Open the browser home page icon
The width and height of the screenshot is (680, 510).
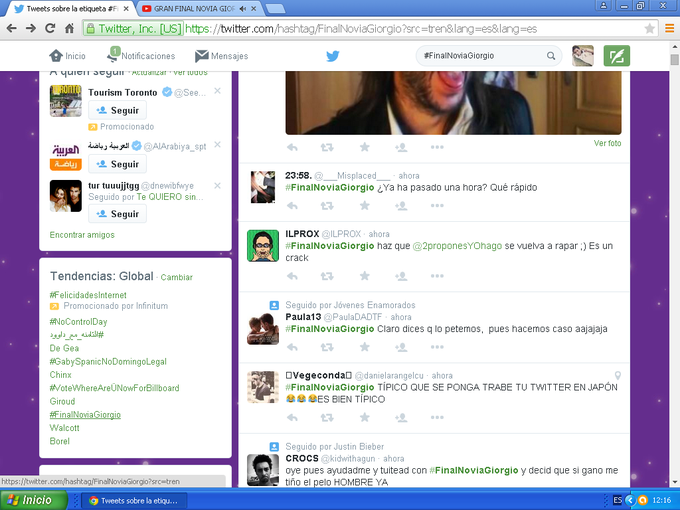69,29
